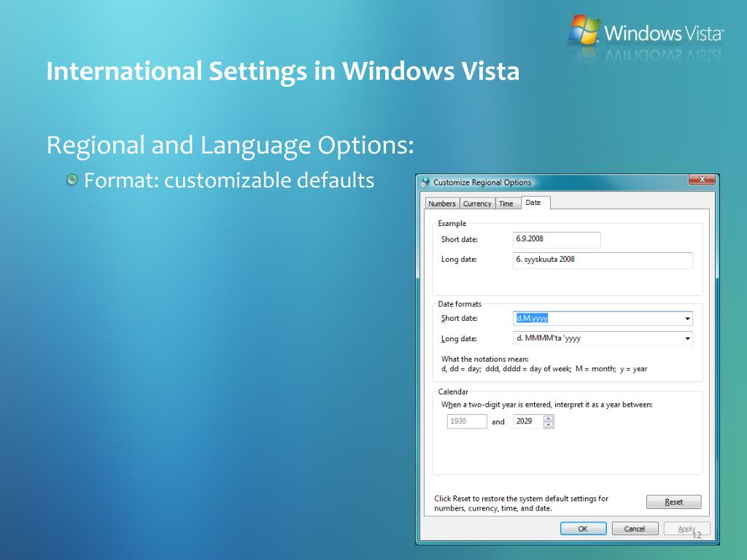Open the Short date format dropdown arrow
The height and width of the screenshot is (560, 747).
(x=687, y=319)
